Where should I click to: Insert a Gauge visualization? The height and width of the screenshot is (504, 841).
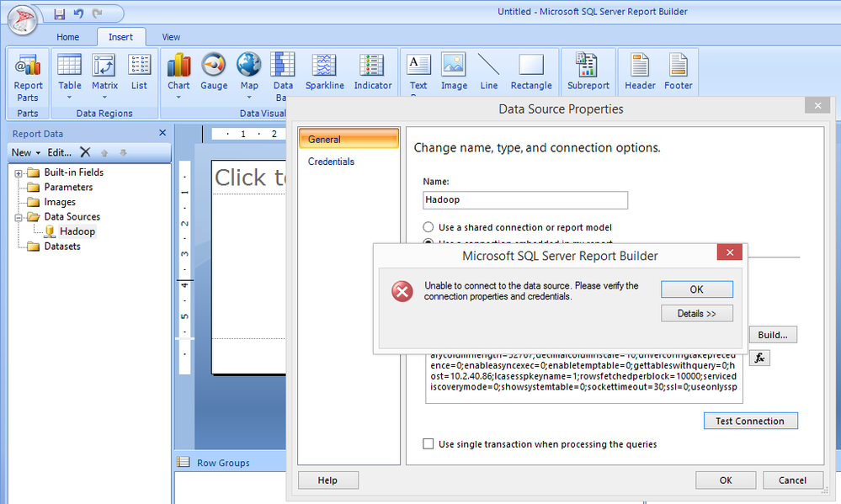[214, 72]
